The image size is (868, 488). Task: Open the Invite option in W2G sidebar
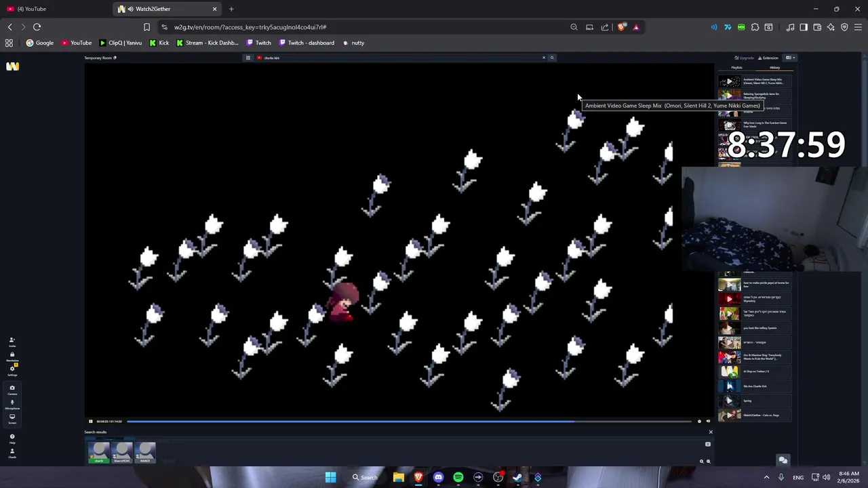(x=12, y=342)
